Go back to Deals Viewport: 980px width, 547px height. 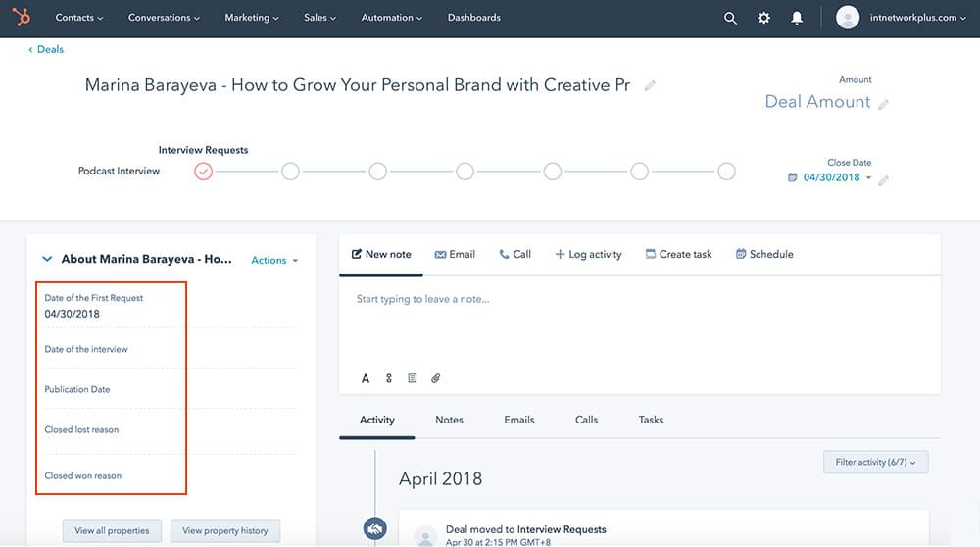pos(46,49)
